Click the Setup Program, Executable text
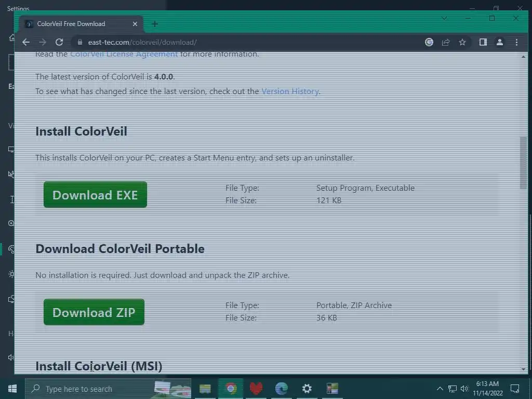 click(365, 188)
